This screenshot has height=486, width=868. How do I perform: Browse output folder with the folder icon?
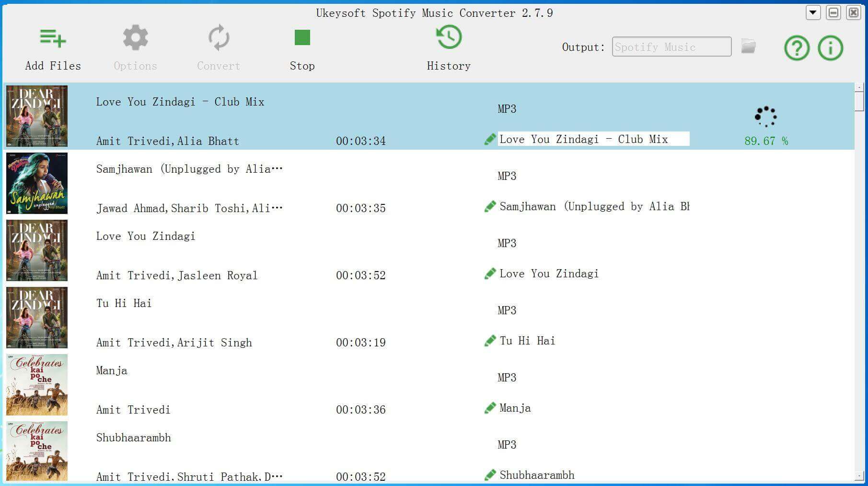point(748,46)
